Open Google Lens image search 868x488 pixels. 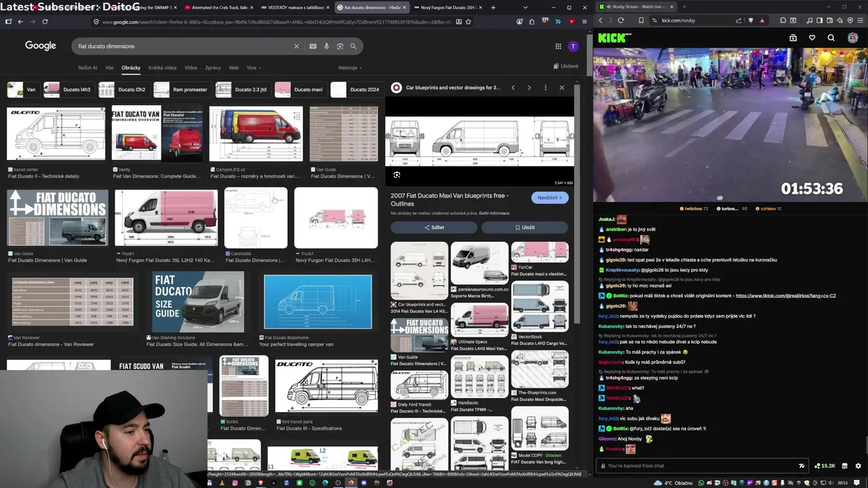click(340, 46)
